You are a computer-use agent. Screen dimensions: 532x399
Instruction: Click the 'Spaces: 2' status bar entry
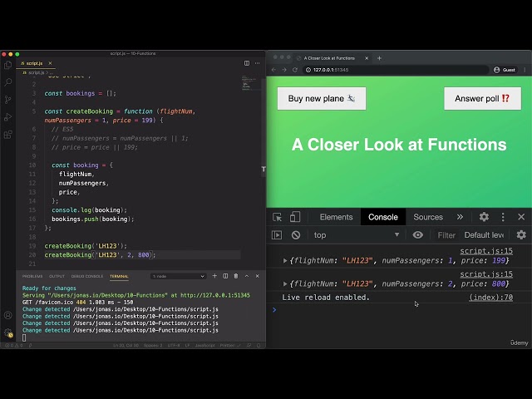pos(153,346)
